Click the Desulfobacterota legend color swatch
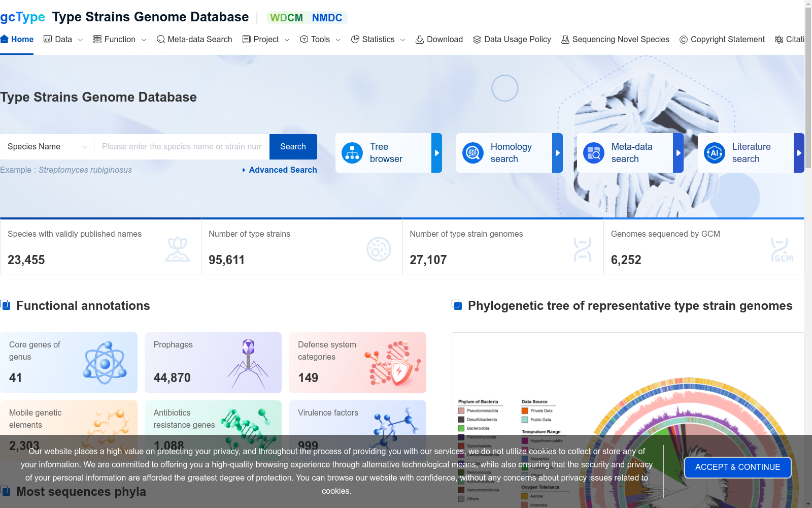The image size is (812, 508). (x=461, y=420)
